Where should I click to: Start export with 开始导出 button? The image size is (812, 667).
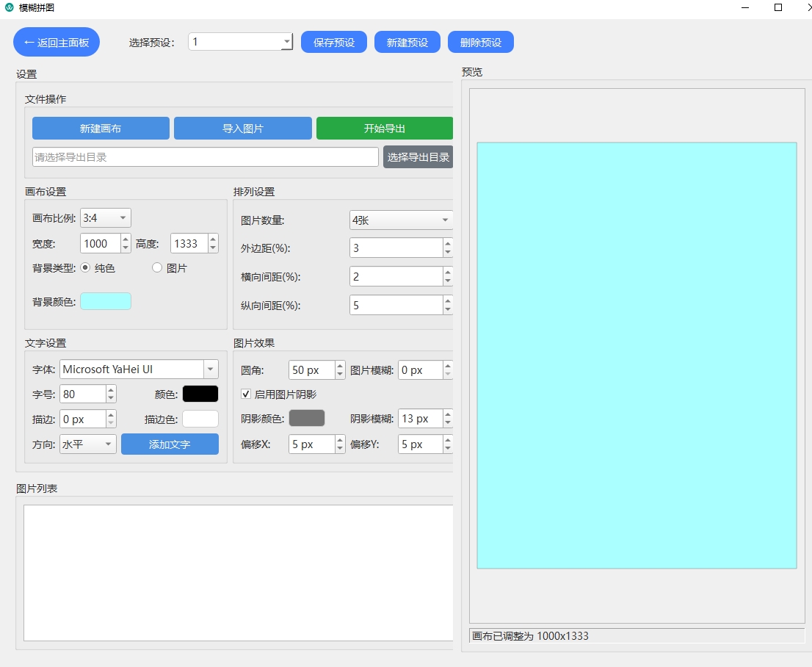coord(385,128)
